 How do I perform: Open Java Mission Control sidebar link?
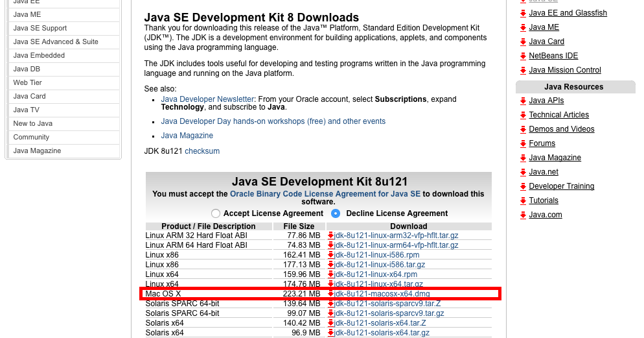tap(565, 70)
